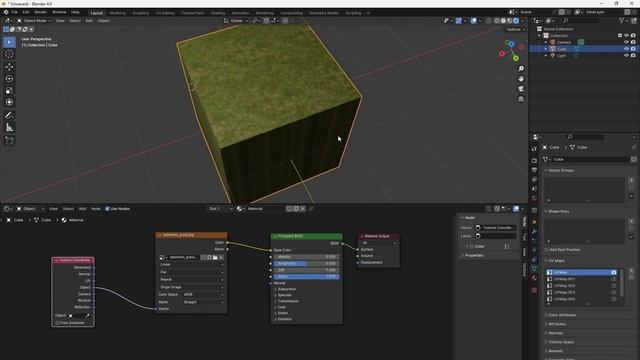
Task: Select the Scale tool
Action: pos(9,90)
